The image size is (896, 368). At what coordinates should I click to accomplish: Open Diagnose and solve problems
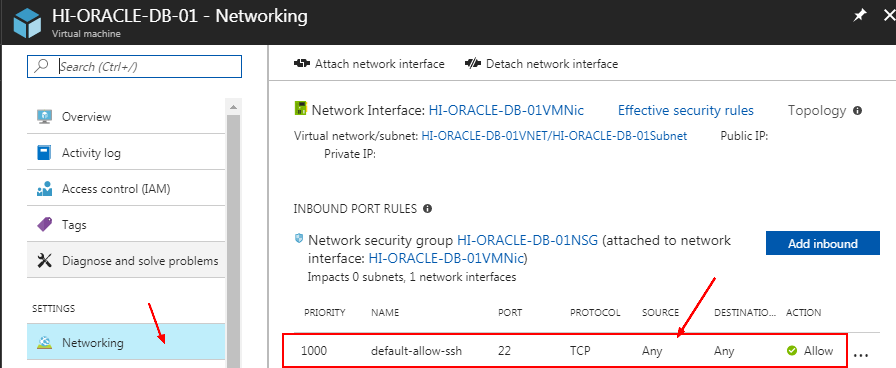click(126, 261)
